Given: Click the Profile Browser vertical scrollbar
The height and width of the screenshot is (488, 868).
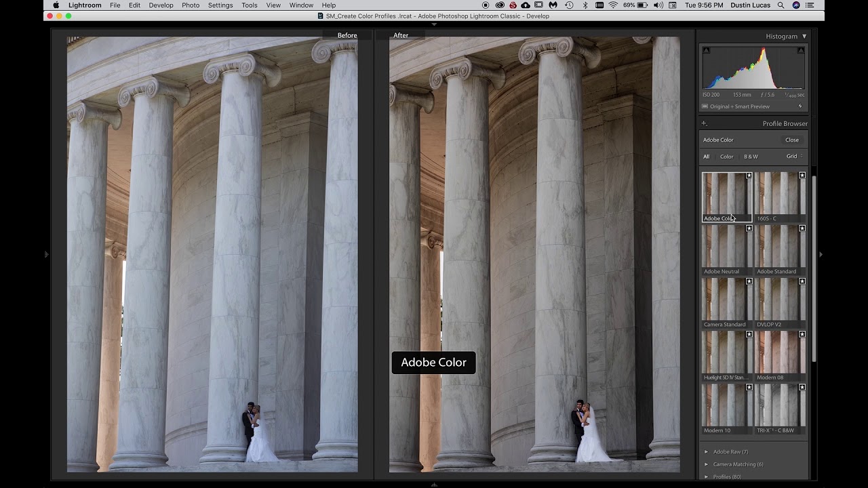Looking at the screenshot, I should (814, 268).
